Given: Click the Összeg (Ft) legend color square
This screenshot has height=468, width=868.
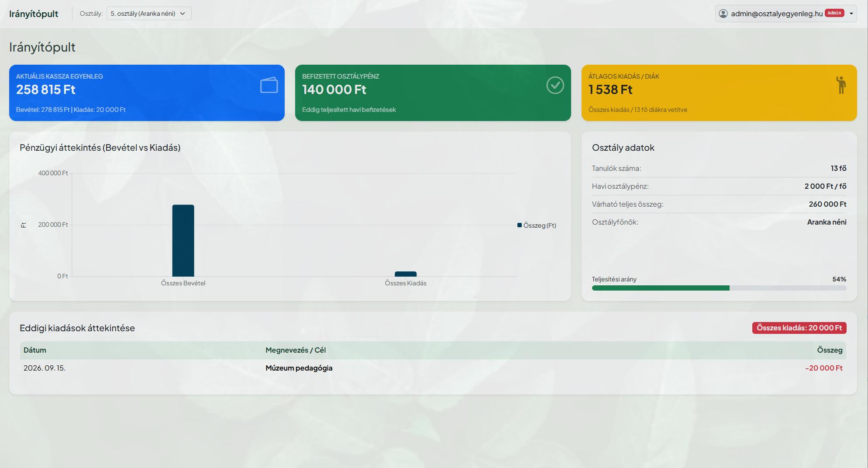Looking at the screenshot, I should (520, 225).
